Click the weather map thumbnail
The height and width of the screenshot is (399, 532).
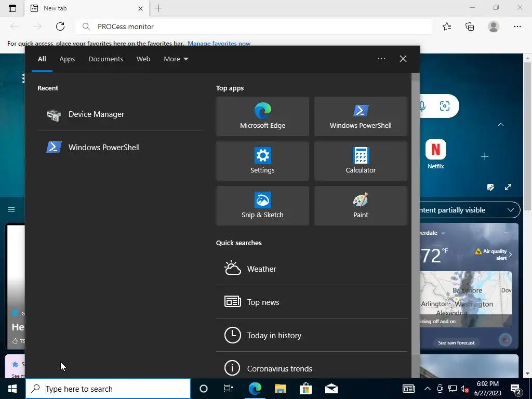[466, 299]
